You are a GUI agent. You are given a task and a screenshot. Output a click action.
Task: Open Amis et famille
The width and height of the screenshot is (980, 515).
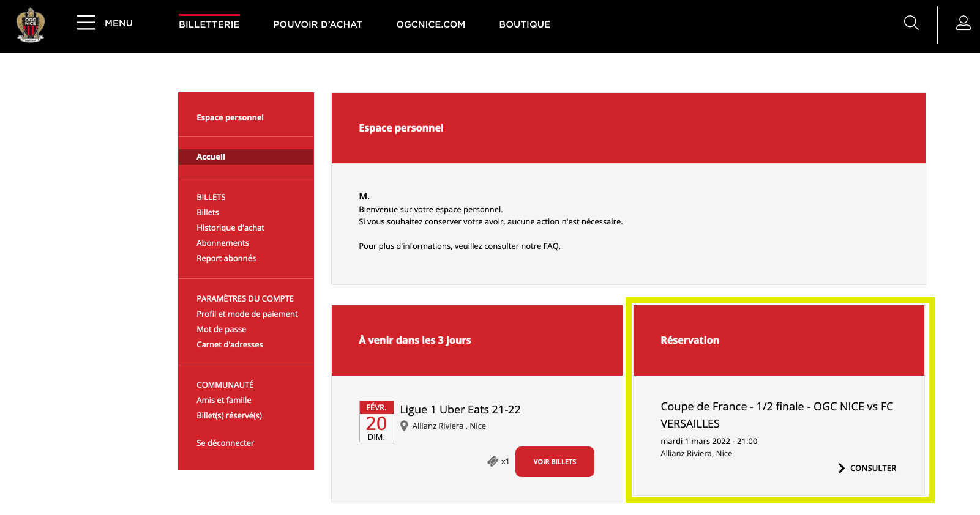point(223,400)
